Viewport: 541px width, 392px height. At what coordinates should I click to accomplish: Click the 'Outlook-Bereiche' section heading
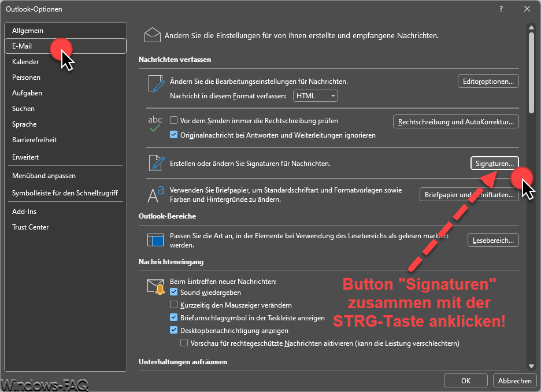click(x=167, y=216)
